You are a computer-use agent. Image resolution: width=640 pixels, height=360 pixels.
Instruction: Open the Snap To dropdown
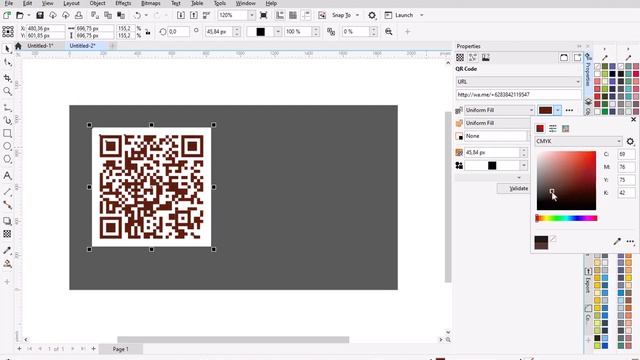[358, 15]
